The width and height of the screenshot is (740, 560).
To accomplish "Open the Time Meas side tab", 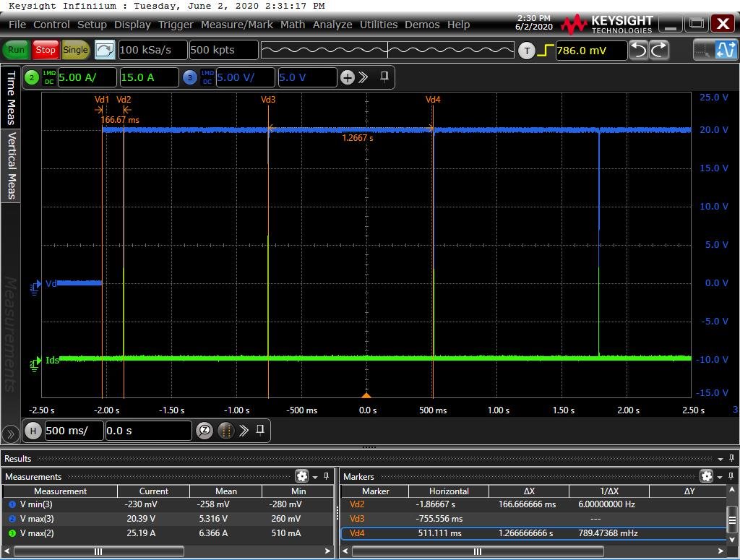I will point(10,98).
